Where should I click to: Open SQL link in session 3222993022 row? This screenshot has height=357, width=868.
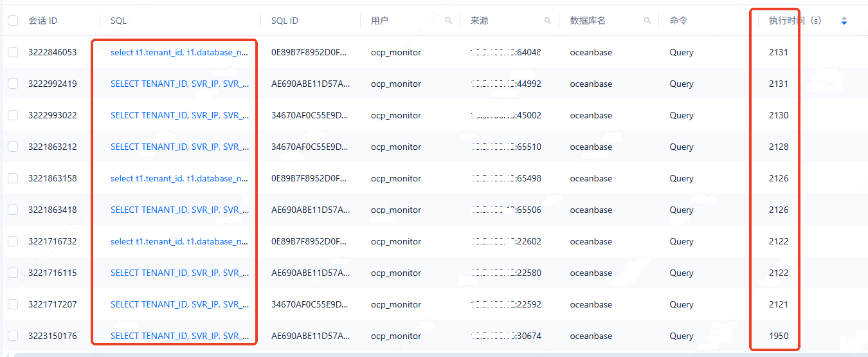pos(179,115)
